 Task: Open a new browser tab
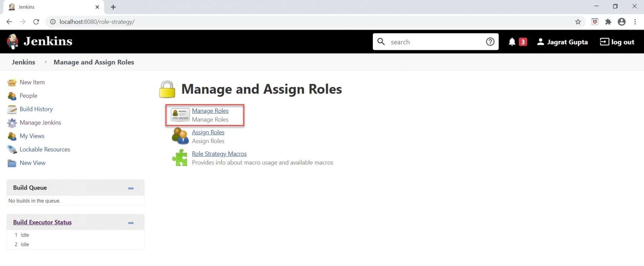(x=113, y=7)
